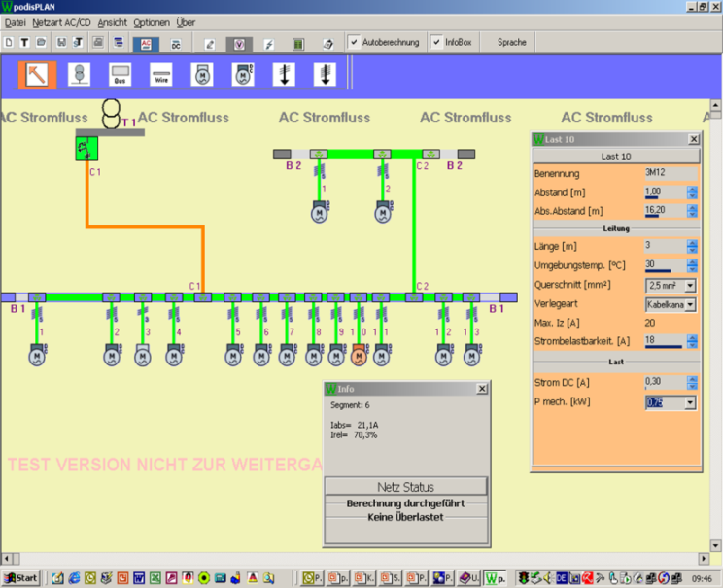Click the motor symbol of load 5 on bus B1
This screenshot has width=723, height=588.
(233, 355)
